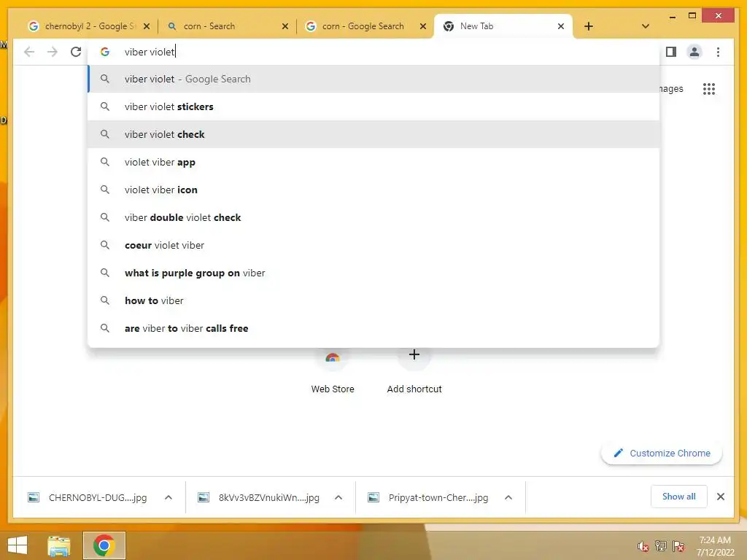The height and width of the screenshot is (560, 747).
Task: Select suggestion viber violet - Google Search
Action: tap(374, 79)
